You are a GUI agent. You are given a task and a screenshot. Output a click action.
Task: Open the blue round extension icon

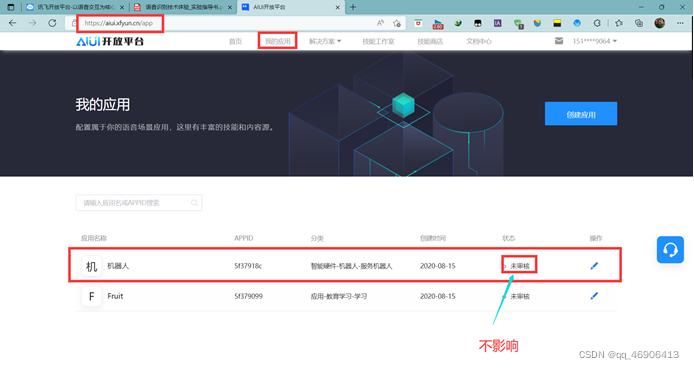click(577, 23)
